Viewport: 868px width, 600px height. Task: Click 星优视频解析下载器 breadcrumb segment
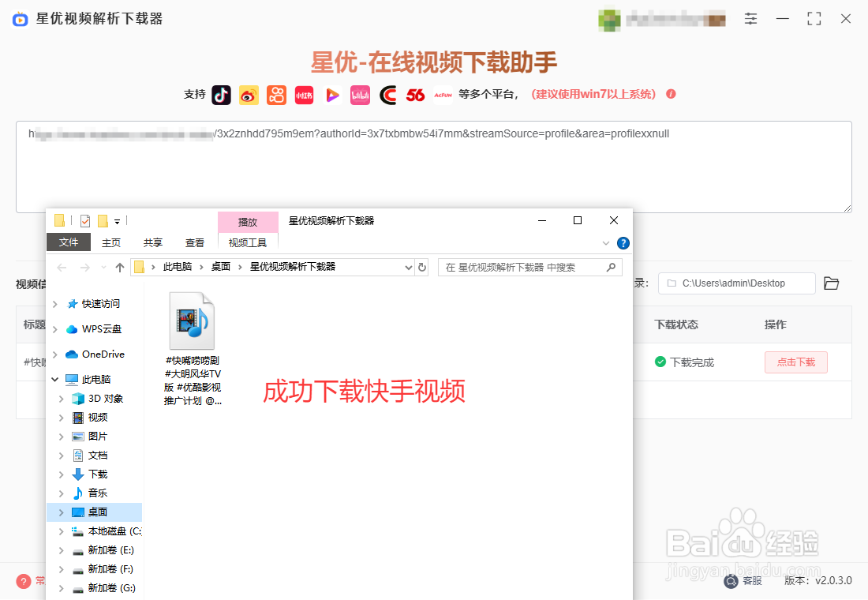coord(293,267)
